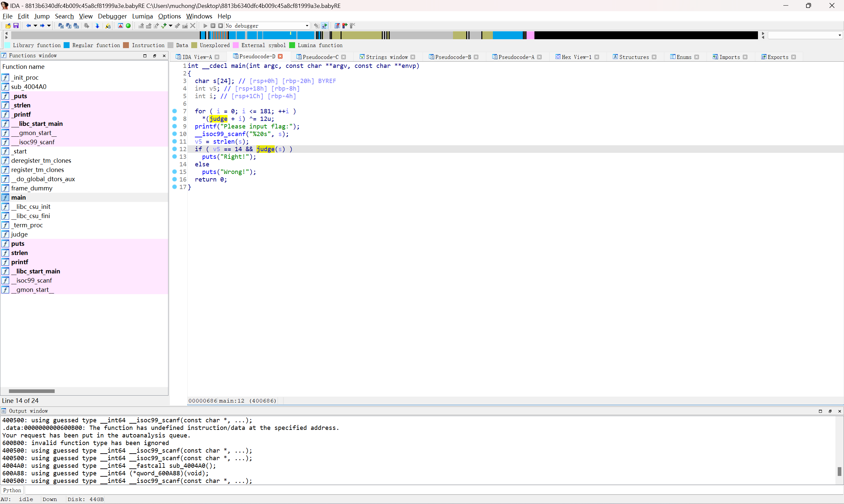844x504 pixels.
Task: Open the back-history dropdown arrow
Action: coord(35,26)
